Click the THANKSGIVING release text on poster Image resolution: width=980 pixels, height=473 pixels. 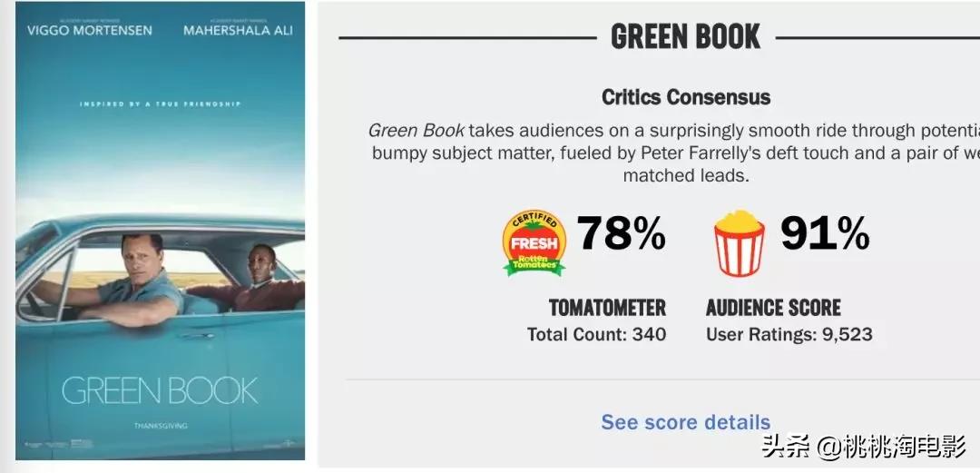click(160, 425)
